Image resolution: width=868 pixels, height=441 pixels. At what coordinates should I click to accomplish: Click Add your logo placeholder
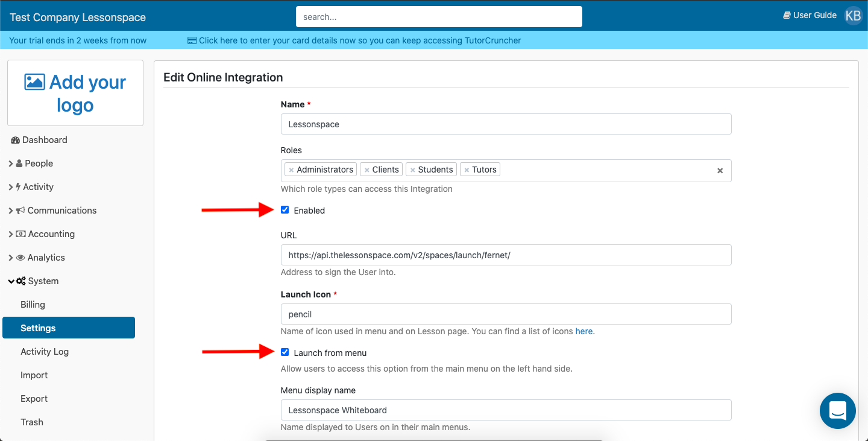[x=75, y=93]
